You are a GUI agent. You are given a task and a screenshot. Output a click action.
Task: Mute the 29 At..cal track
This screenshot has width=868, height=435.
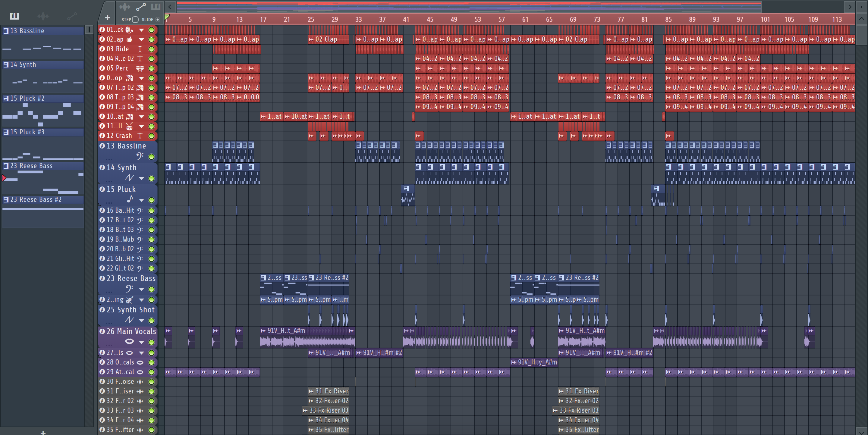point(152,372)
